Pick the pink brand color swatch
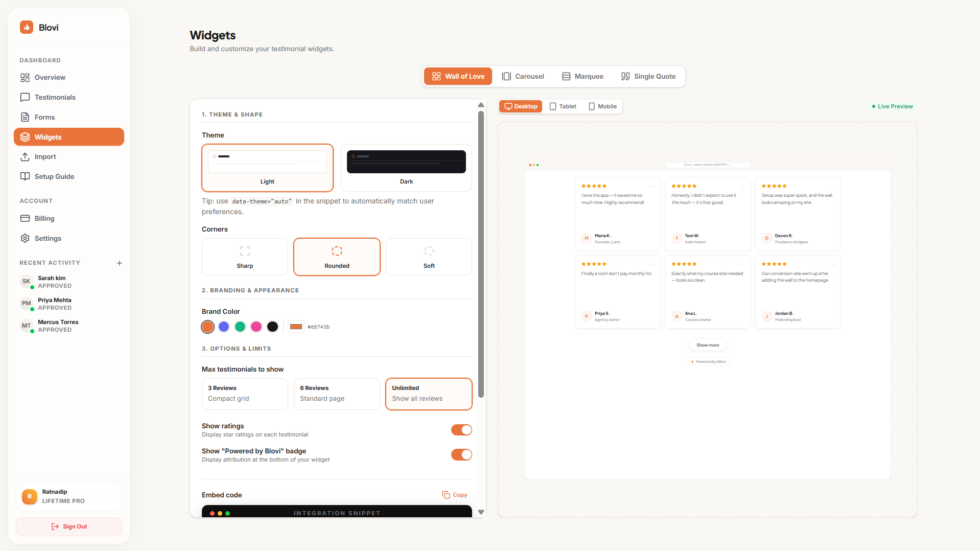980x551 pixels. pos(256,327)
